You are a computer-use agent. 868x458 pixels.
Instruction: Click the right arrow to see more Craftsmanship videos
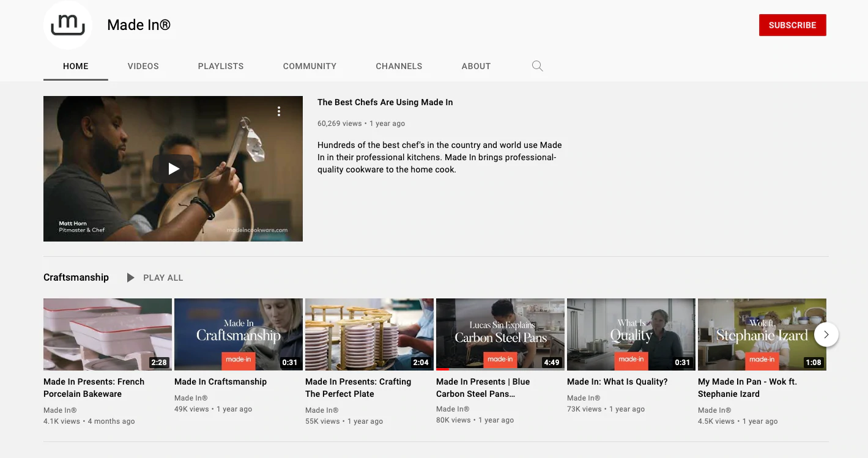pos(826,334)
